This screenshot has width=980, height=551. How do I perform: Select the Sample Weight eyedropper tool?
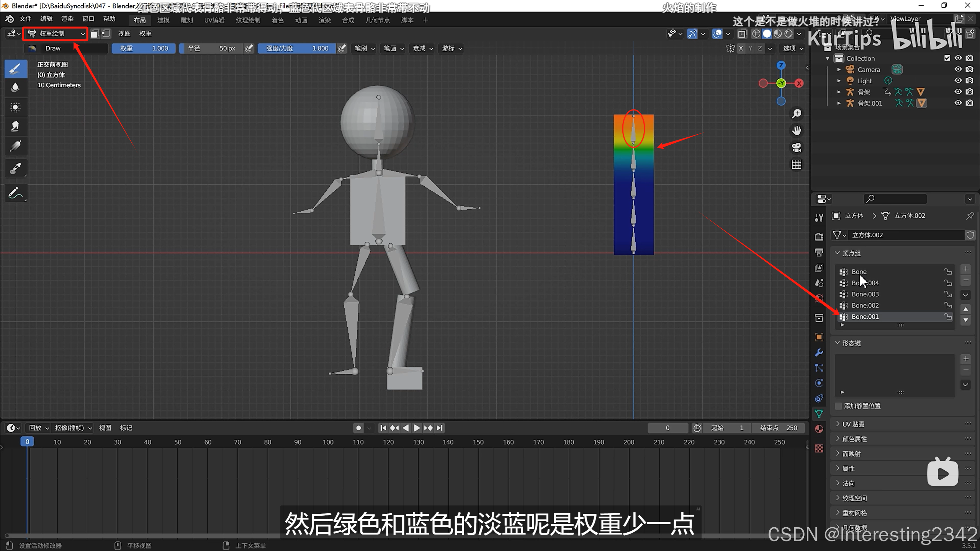(x=15, y=168)
